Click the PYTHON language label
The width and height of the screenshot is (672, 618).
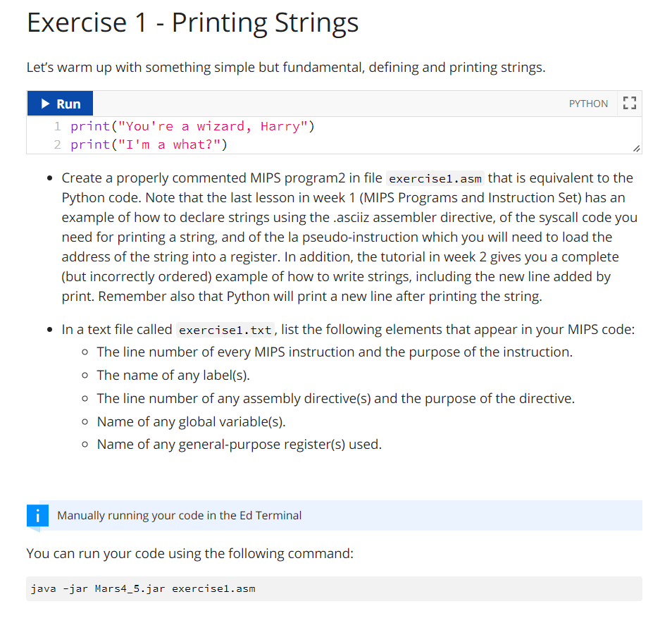click(x=588, y=104)
